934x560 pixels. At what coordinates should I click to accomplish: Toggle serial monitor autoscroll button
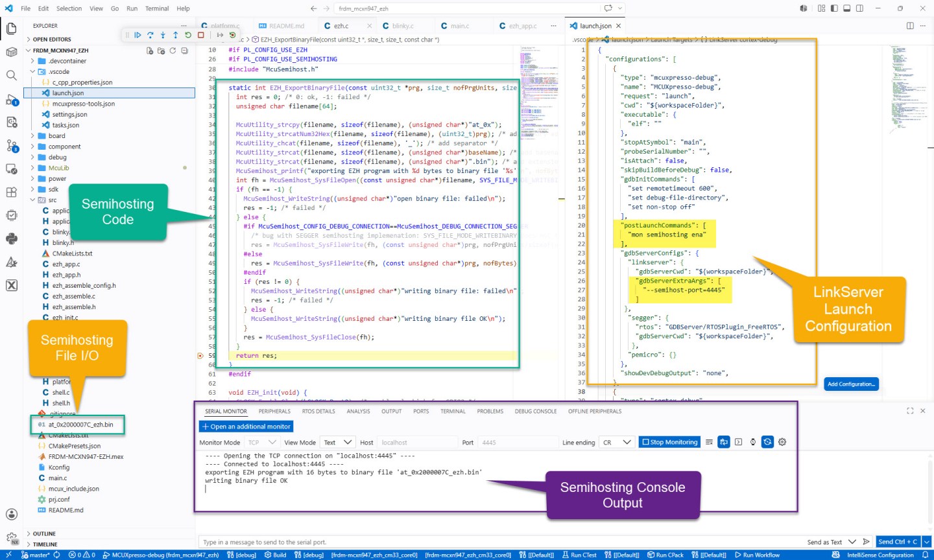[x=724, y=442]
